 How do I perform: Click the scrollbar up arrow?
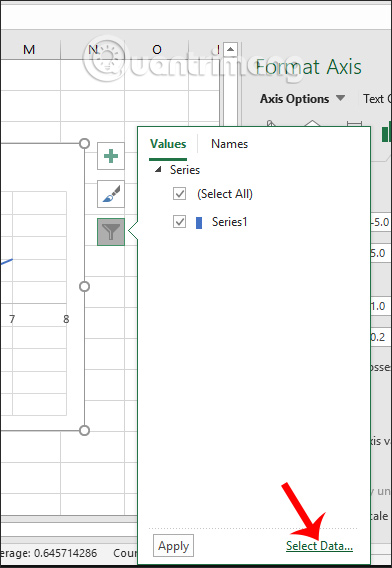click(x=230, y=49)
